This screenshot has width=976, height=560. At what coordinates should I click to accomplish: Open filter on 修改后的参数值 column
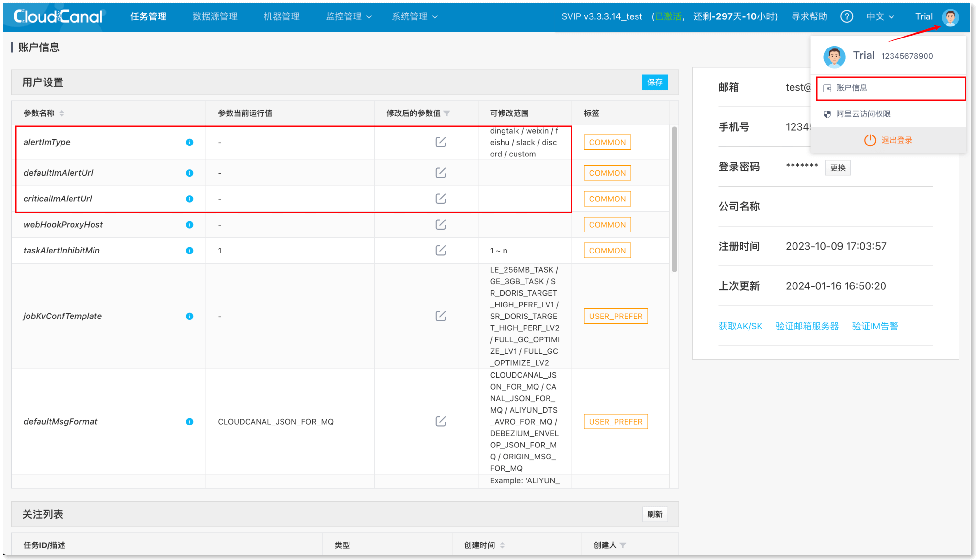[x=447, y=113]
